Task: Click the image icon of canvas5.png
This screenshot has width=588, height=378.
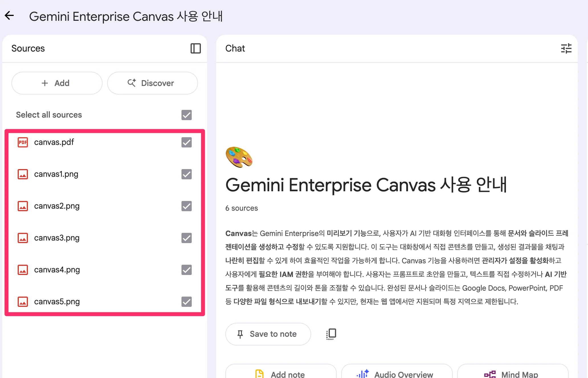Action: pyautogui.click(x=23, y=302)
